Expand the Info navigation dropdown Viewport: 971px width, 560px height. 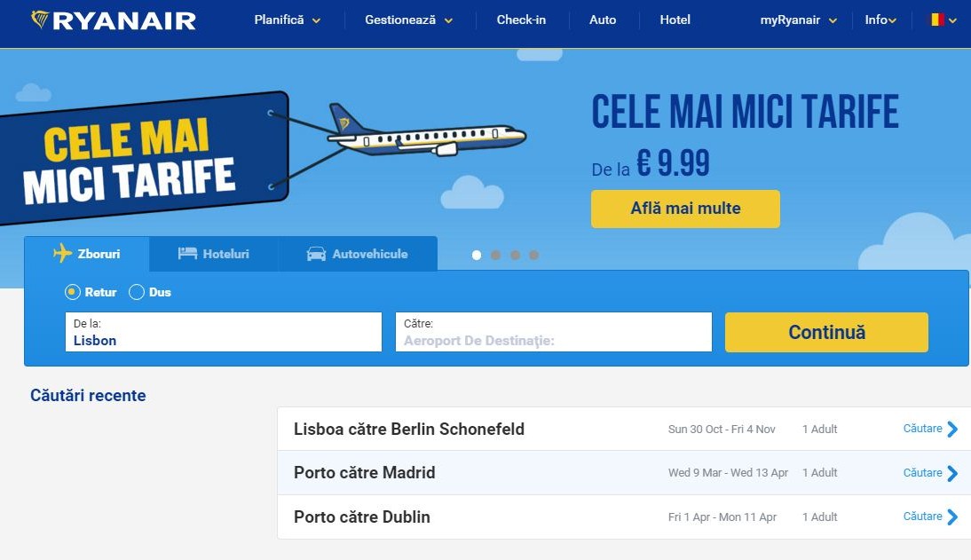880,19
